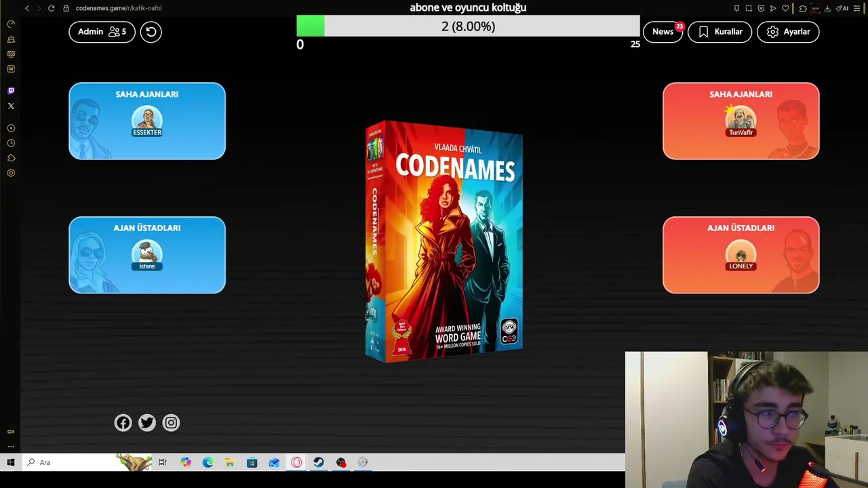This screenshot has height=488, width=868.
Task: Open extensions cube icon in sidebar
Action: pyautogui.click(x=11, y=158)
